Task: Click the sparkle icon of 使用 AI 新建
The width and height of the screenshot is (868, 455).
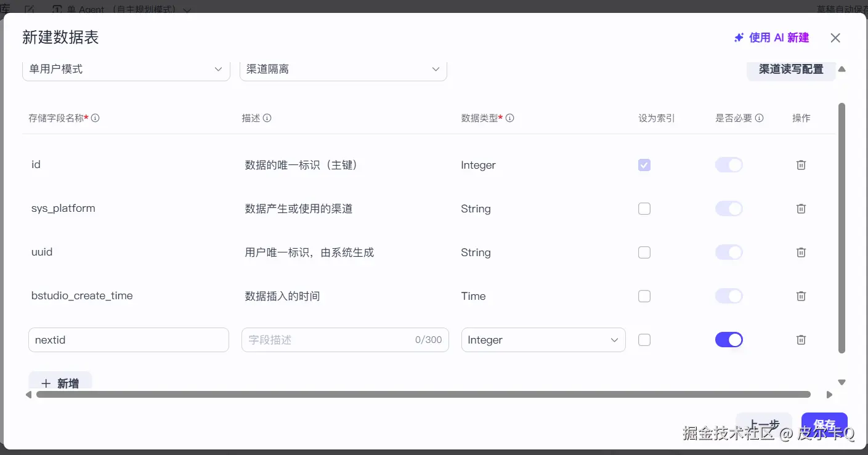Action: (739, 38)
